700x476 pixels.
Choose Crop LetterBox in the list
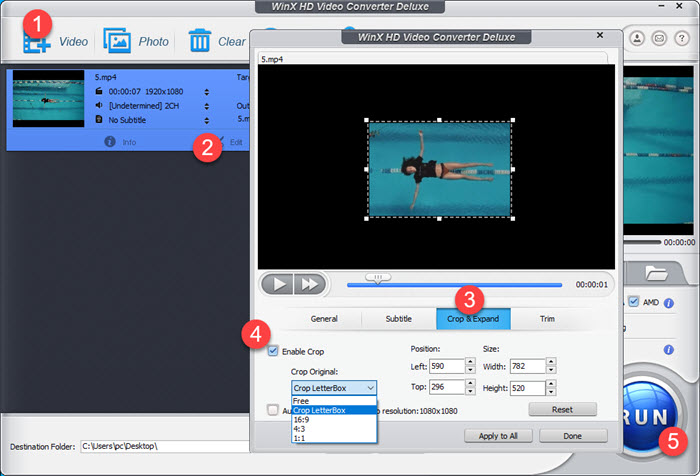click(x=334, y=410)
